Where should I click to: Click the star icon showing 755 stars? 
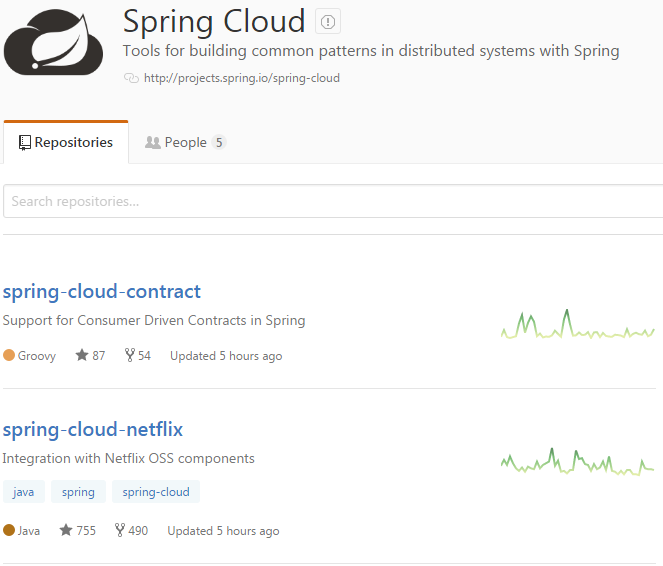click(x=66, y=530)
